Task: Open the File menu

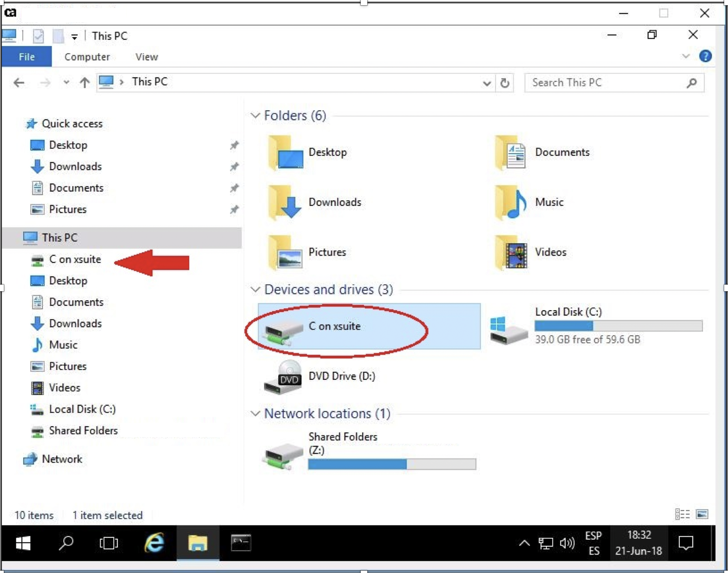Action: 27,57
